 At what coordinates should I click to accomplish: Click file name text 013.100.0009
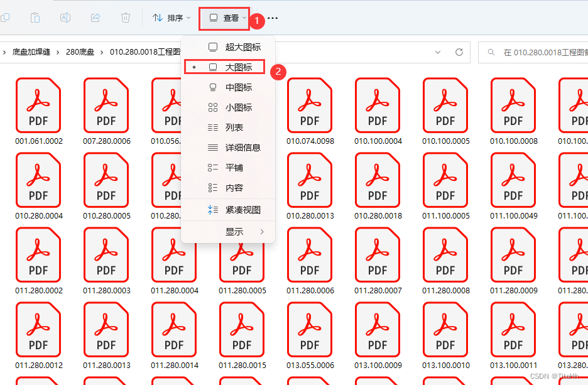378,365
